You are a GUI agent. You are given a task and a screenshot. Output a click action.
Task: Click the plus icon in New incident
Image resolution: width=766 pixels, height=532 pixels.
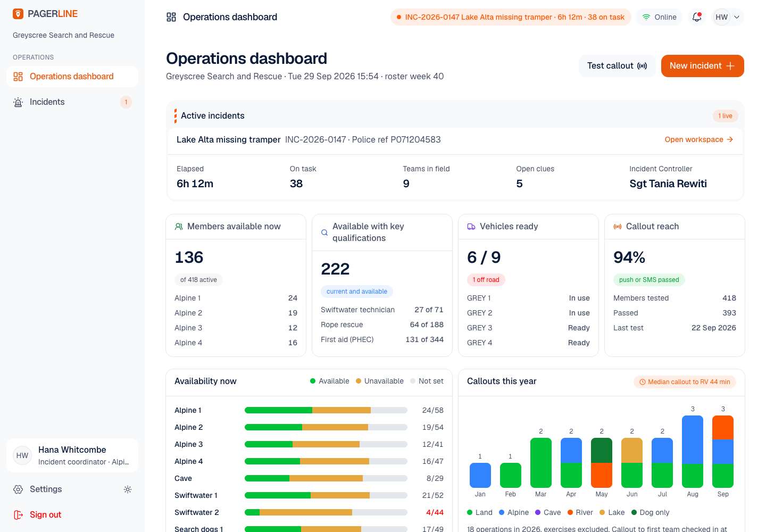pos(730,66)
